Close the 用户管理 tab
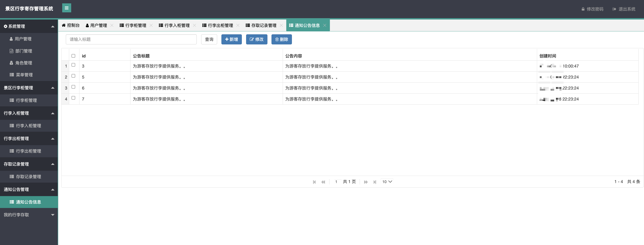 [x=112, y=26]
